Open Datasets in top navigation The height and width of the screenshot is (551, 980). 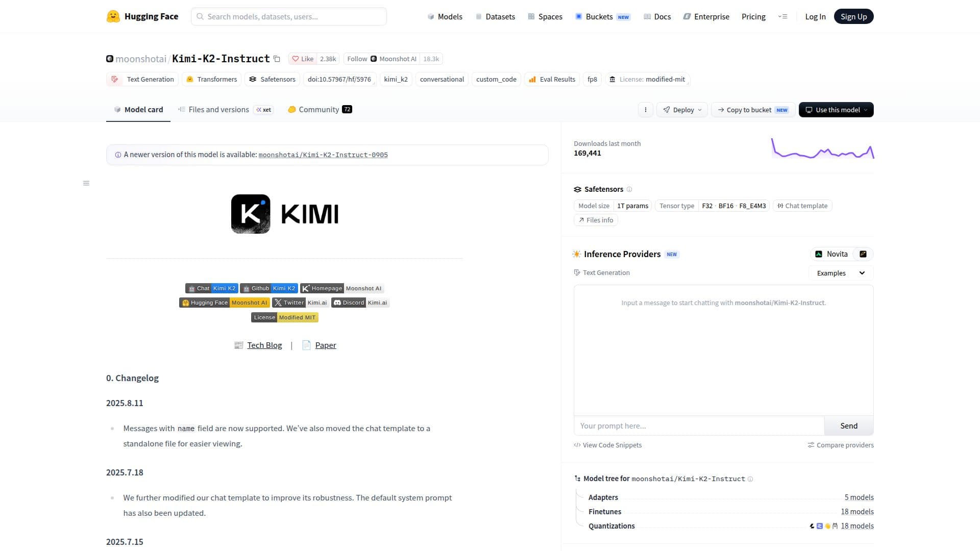pyautogui.click(x=495, y=16)
